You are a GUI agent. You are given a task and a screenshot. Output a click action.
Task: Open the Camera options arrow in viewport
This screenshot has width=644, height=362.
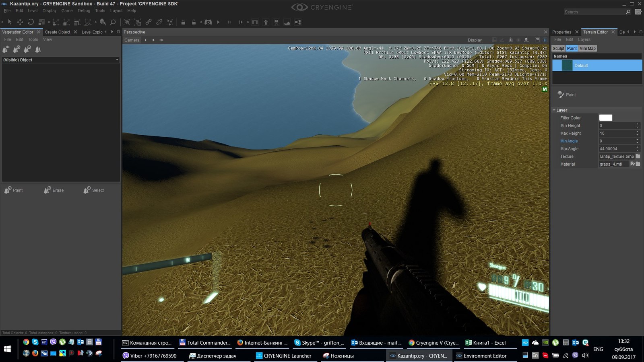(146, 40)
